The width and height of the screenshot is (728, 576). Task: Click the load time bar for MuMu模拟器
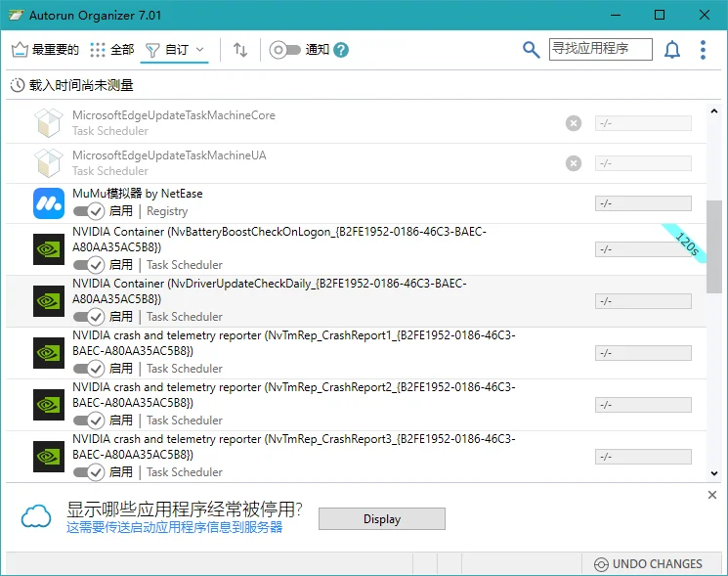[643, 203]
